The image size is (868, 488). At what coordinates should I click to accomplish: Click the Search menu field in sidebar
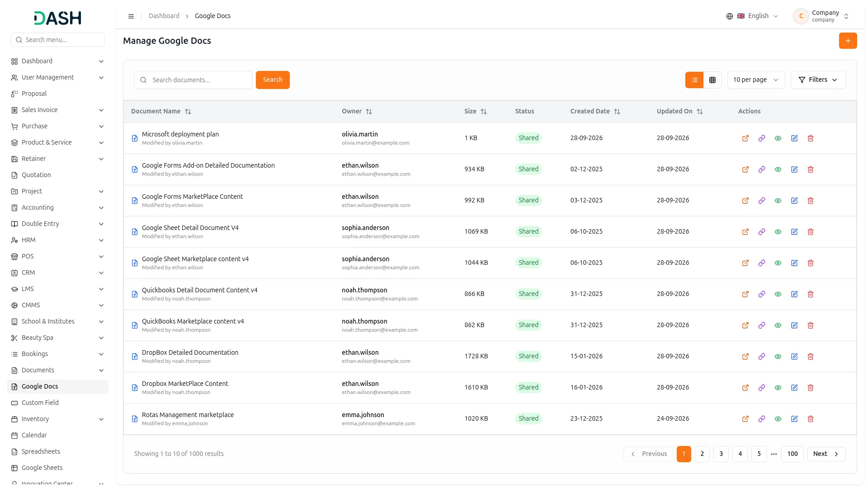point(58,40)
